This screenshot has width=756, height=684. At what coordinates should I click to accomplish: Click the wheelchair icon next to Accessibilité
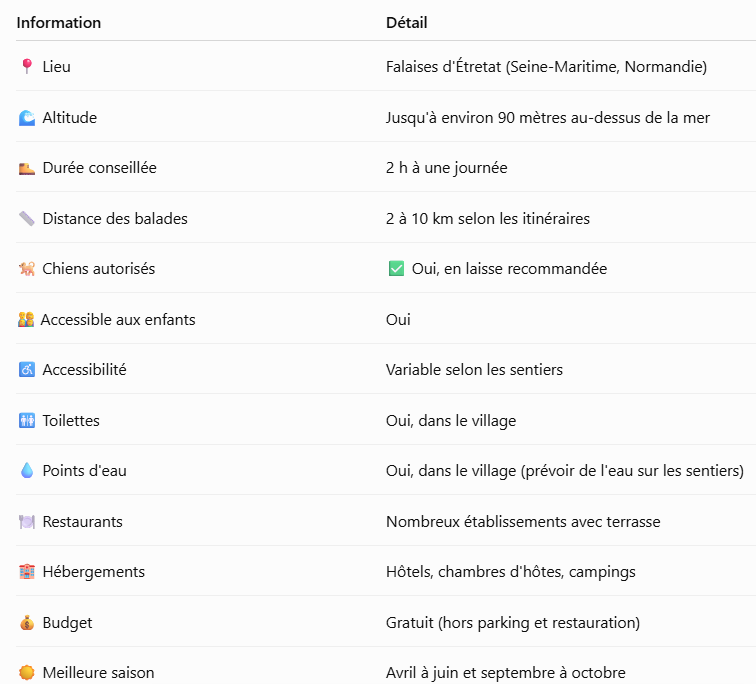click(x=27, y=369)
